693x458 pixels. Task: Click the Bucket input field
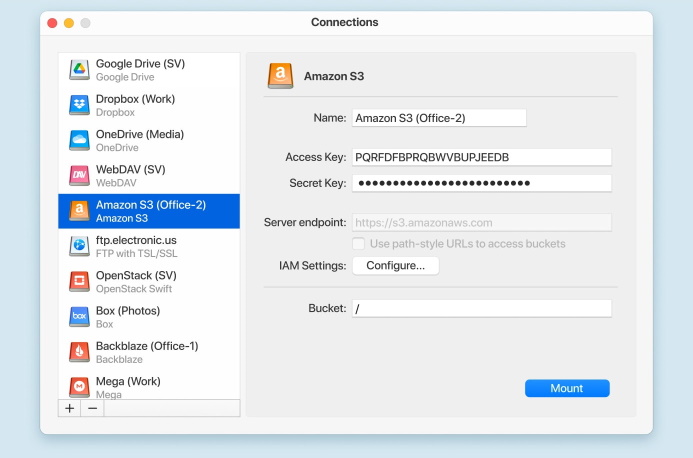click(482, 309)
